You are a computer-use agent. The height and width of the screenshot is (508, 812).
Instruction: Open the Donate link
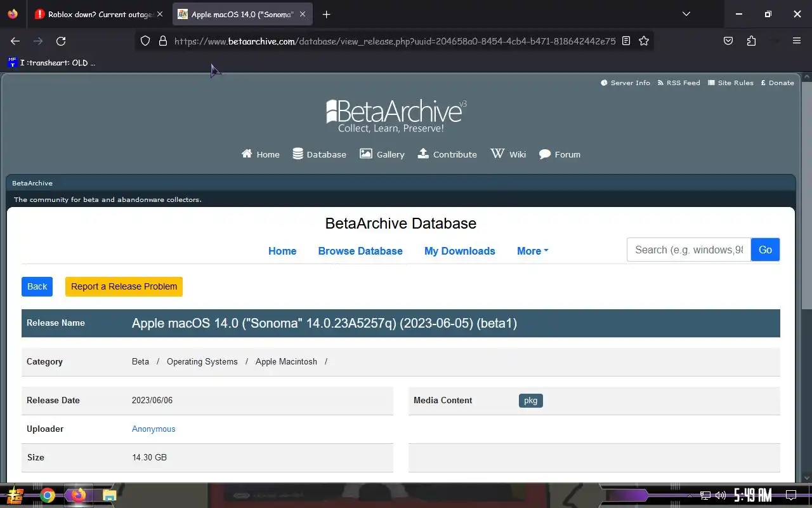point(777,83)
